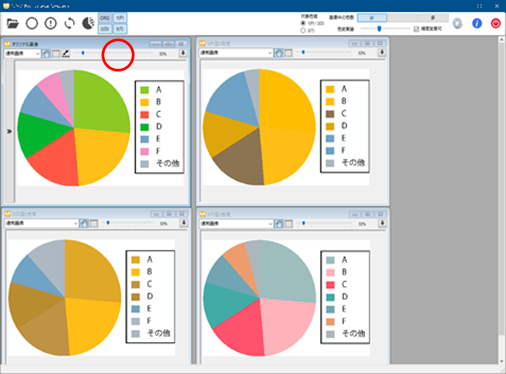Select the 1(P)/2(D) radio option
The image size is (506, 374).
303,23
